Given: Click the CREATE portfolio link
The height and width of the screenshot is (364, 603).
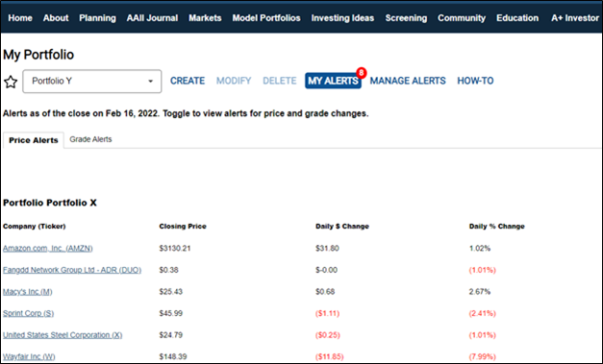Looking at the screenshot, I should [x=188, y=81].
